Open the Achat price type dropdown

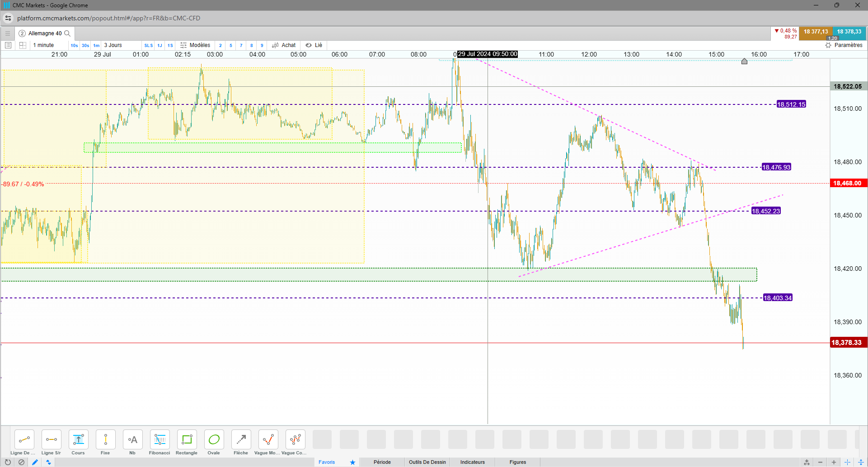(x=284, y=45)
